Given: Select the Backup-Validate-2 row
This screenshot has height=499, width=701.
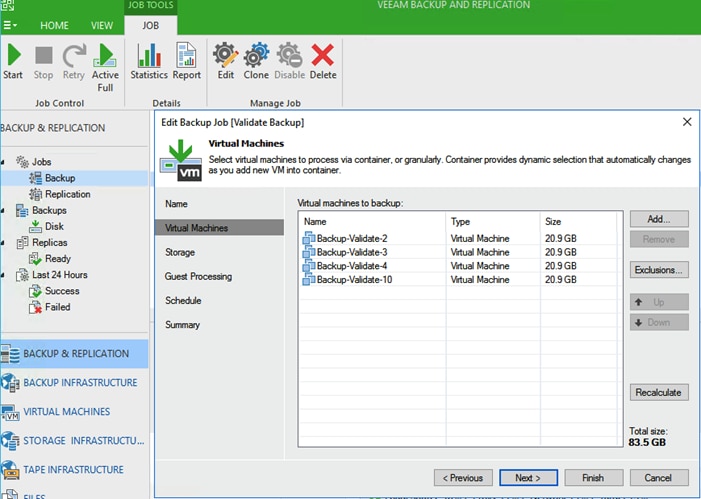Looking at the screenshot, I should [x=460, y=238].
